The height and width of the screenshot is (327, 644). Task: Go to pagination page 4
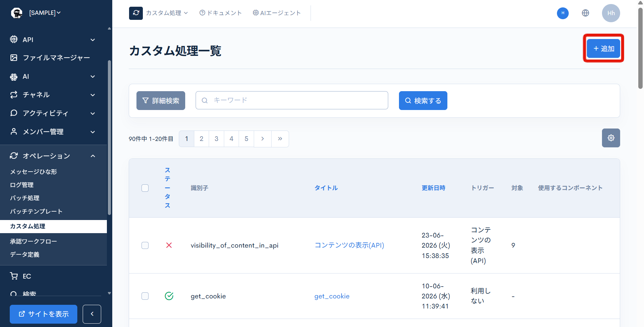(x=231, y=139)
